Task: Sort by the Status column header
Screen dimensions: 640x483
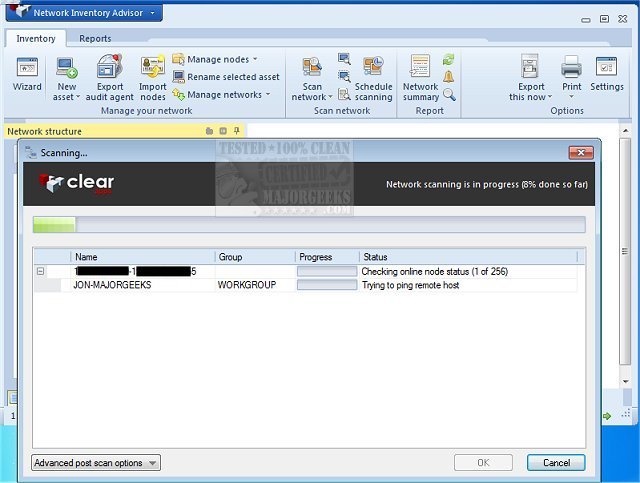Action: coord(469,257)
